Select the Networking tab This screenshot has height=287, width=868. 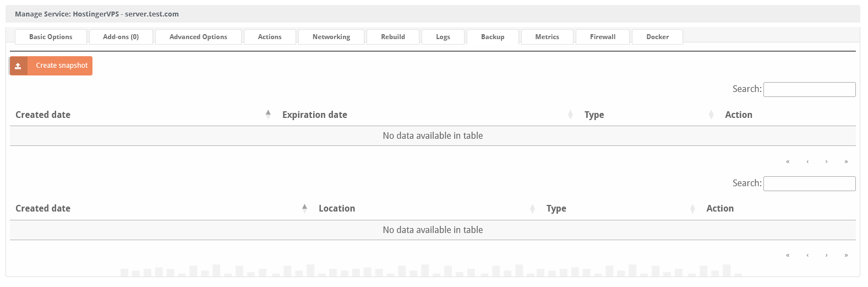tap(331, 37)
